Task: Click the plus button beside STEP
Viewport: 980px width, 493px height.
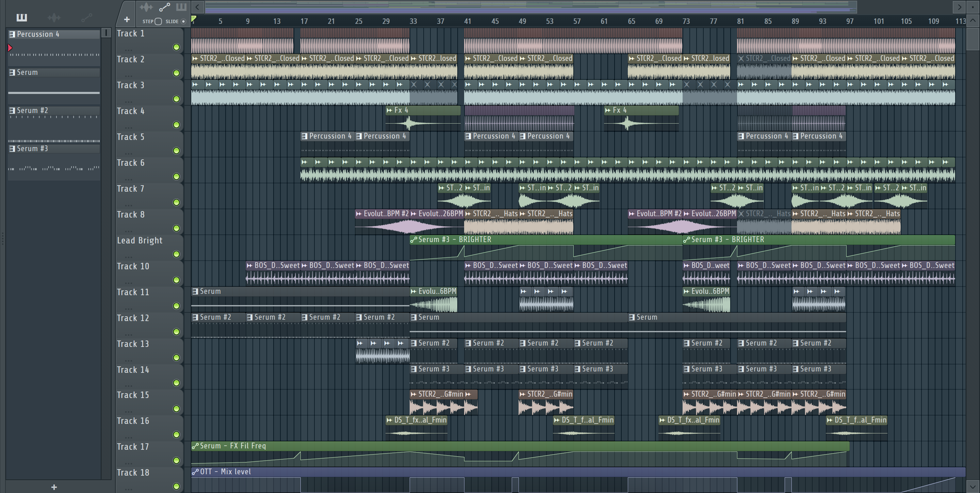Action: click(127, 19)
